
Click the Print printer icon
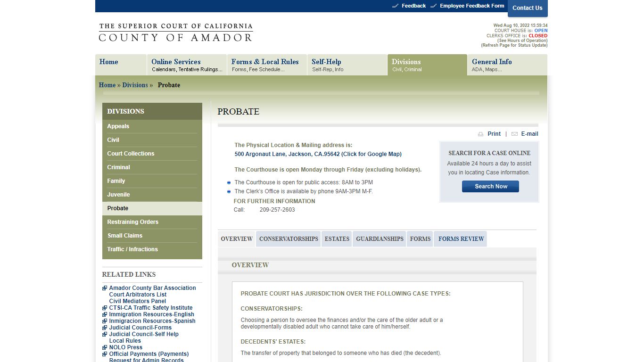(480, 134)
